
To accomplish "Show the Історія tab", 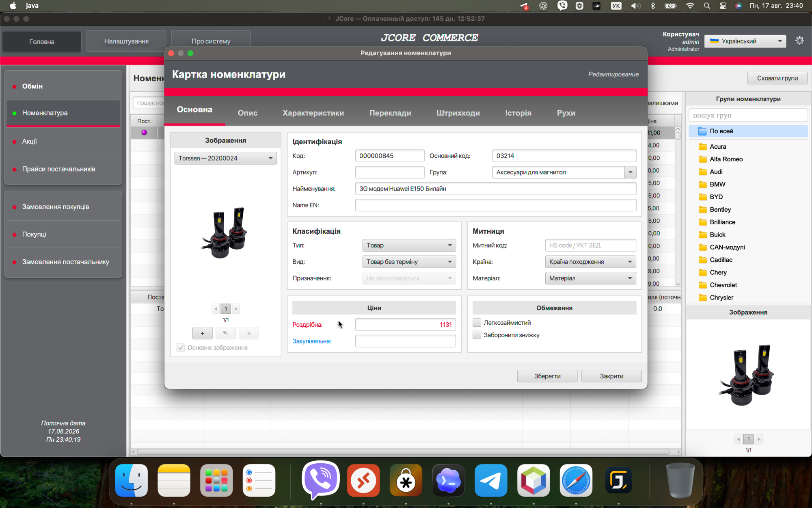I will click(x=518, y=113).
